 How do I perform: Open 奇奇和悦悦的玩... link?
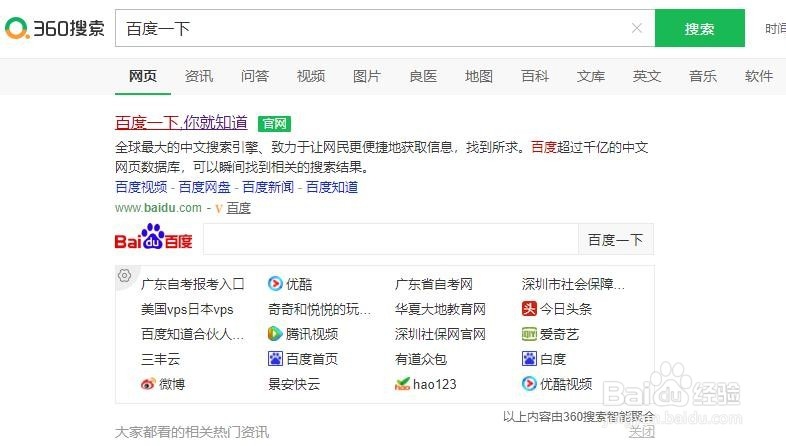point(319,309)
